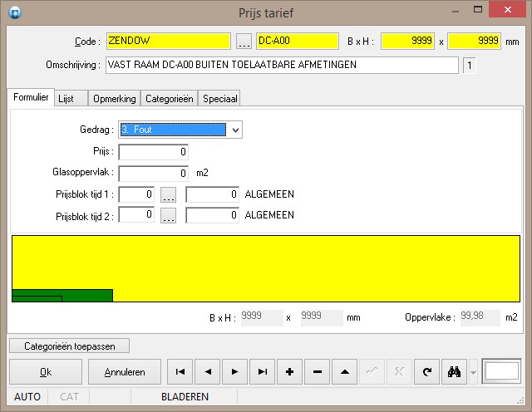This screenshot has width=532, height=412.
Task: Refresh data with curved arrow icon
Action: tap(426, 372)
